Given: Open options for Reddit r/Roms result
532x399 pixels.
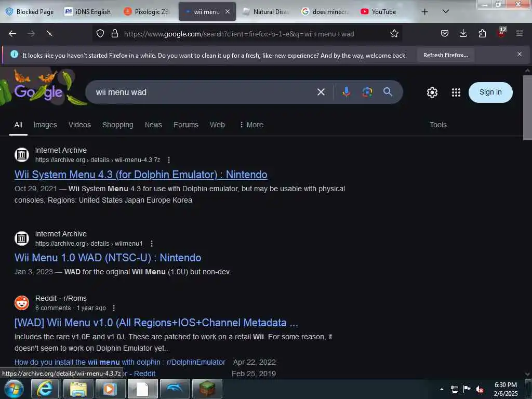Looking at the screenshot, I should [x=114, y=308].
